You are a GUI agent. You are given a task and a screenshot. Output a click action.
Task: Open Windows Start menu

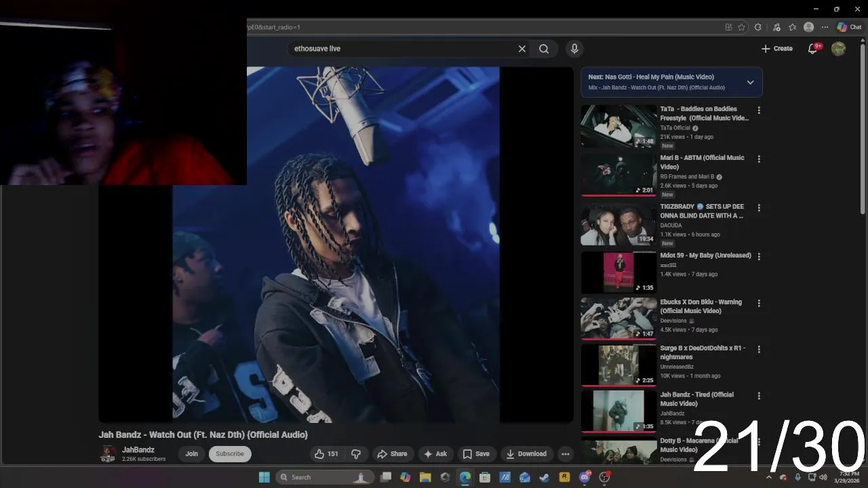click(264, 477)
